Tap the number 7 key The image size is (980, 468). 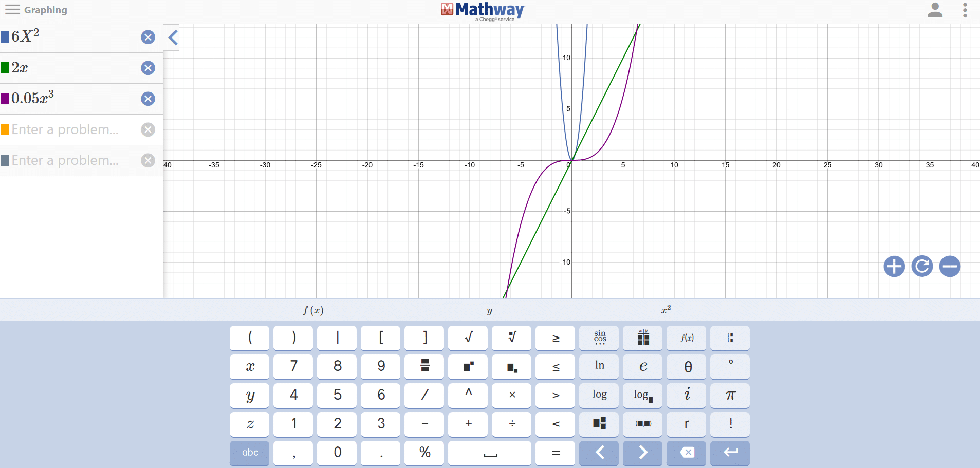click(294, 366)
